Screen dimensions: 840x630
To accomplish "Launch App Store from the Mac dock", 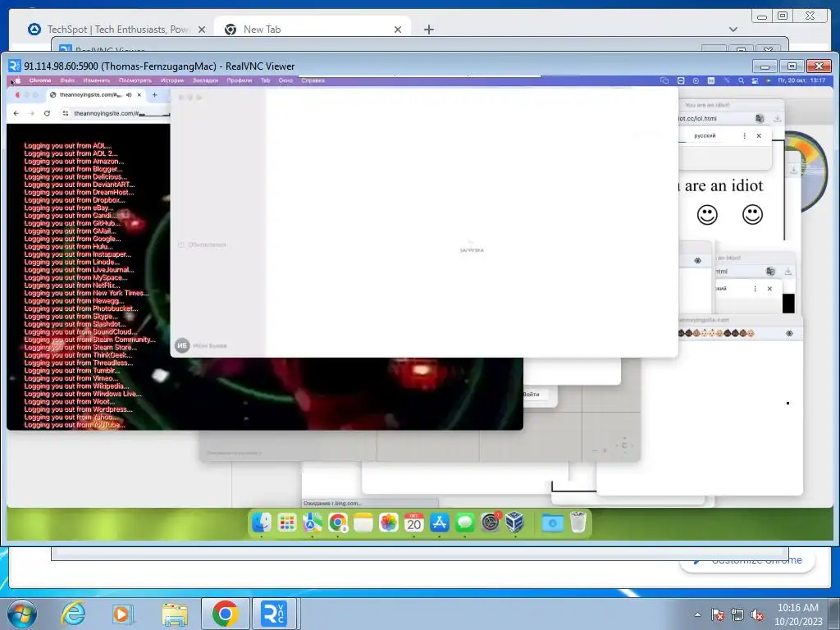I will pos(440,523).
